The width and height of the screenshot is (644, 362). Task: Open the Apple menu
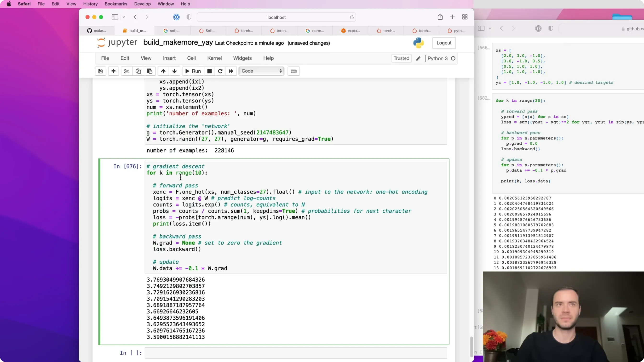9,4
